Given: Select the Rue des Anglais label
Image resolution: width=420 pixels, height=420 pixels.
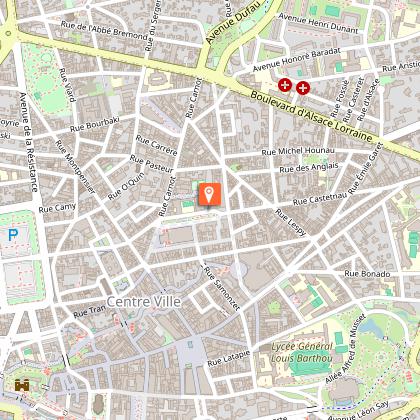Looking at the screenshot, I should pyautogui.click(x=309, y=168).
